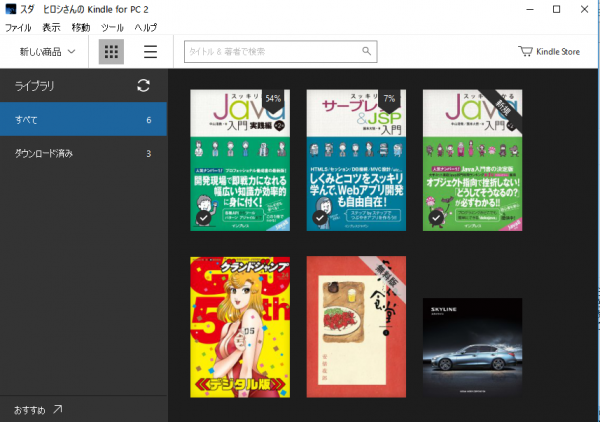
Task: Open the 表示 menu
Action: (x=51, y=28)
